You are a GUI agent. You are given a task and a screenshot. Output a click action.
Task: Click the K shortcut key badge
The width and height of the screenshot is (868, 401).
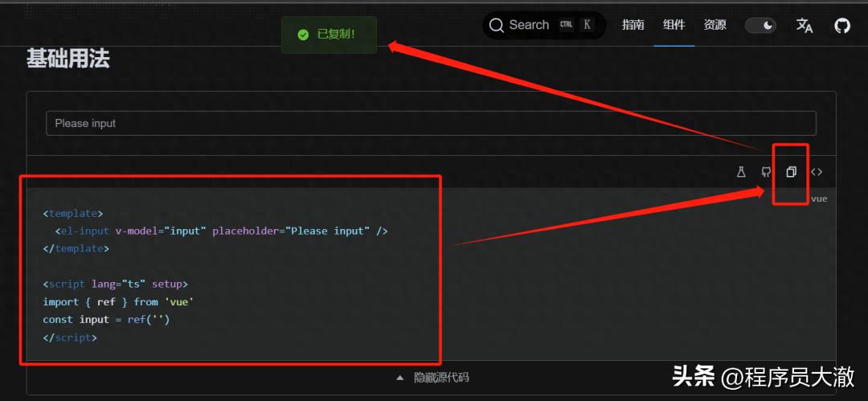coord(588,25)
